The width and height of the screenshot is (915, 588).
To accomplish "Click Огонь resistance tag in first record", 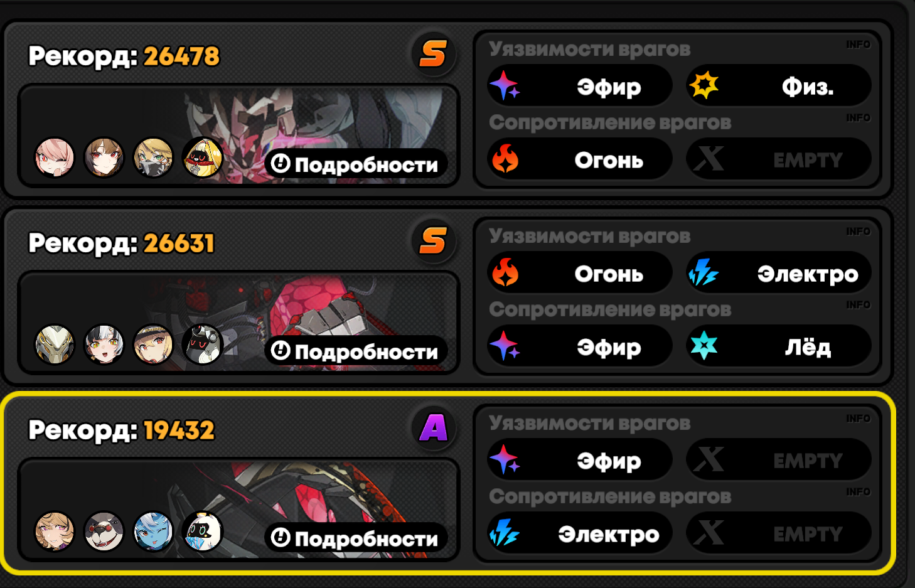I will coord(580,159).
